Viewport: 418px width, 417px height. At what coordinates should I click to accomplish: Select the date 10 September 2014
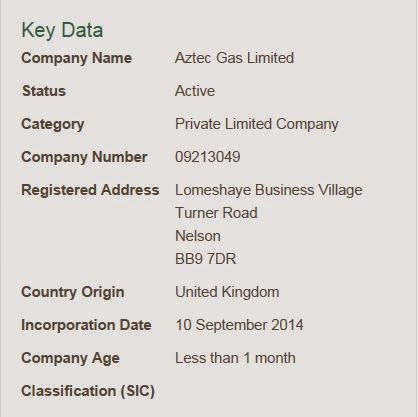(239, 325)
